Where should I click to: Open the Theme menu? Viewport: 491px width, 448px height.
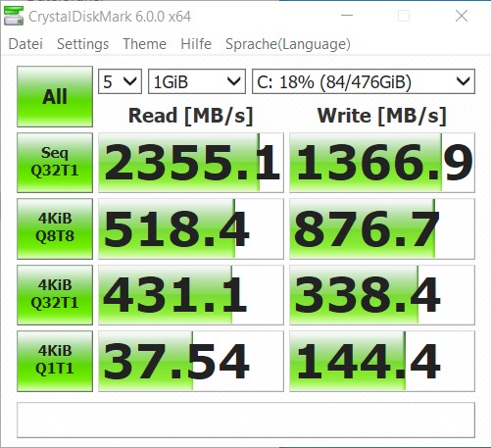[144, 44]
